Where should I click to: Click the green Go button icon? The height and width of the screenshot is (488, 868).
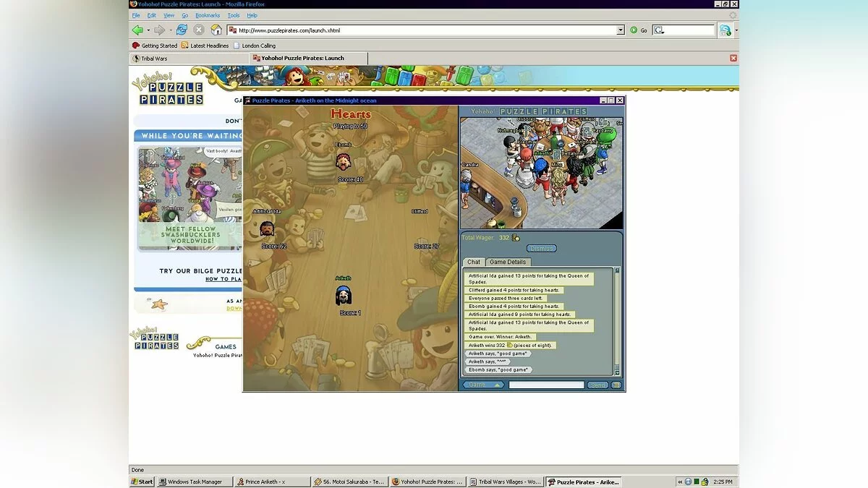[x=634, y=30]
